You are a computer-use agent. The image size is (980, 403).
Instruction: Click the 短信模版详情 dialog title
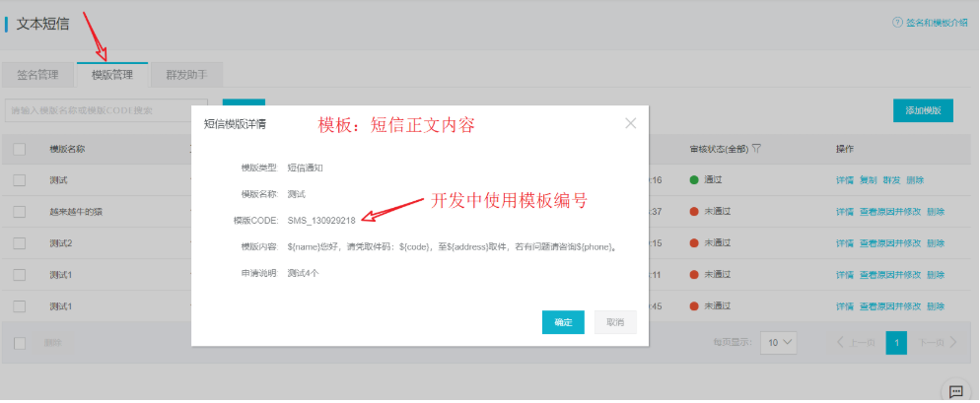235,124
